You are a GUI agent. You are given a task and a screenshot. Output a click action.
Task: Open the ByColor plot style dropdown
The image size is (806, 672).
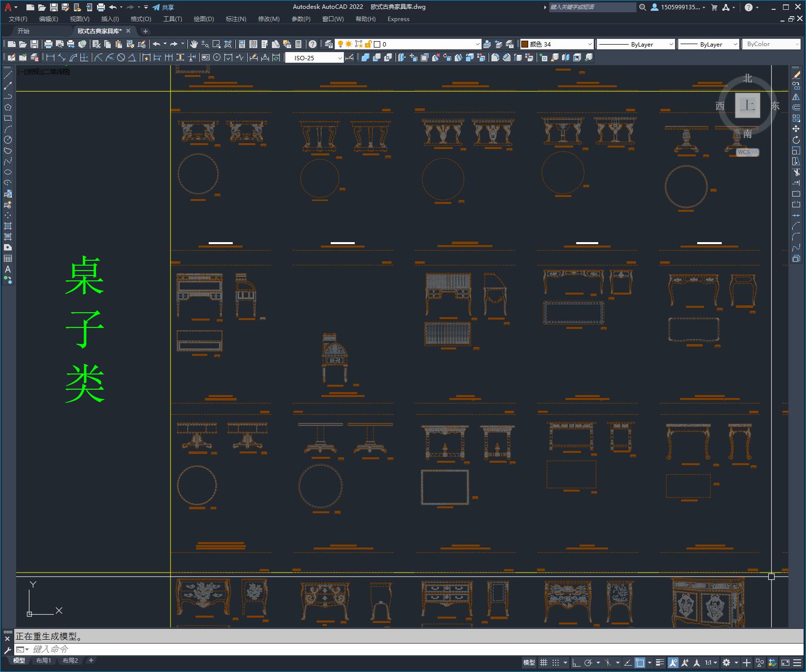(x=771, y=44)
